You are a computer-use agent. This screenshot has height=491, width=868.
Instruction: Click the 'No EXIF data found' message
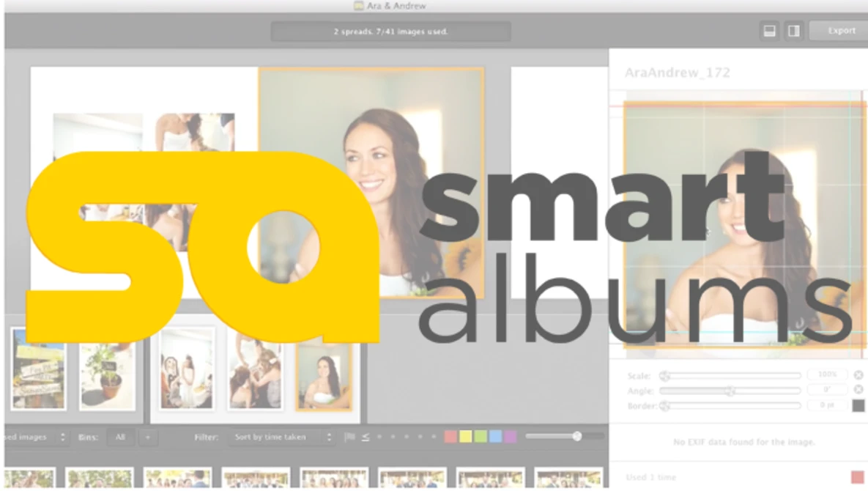click(744, 442)
